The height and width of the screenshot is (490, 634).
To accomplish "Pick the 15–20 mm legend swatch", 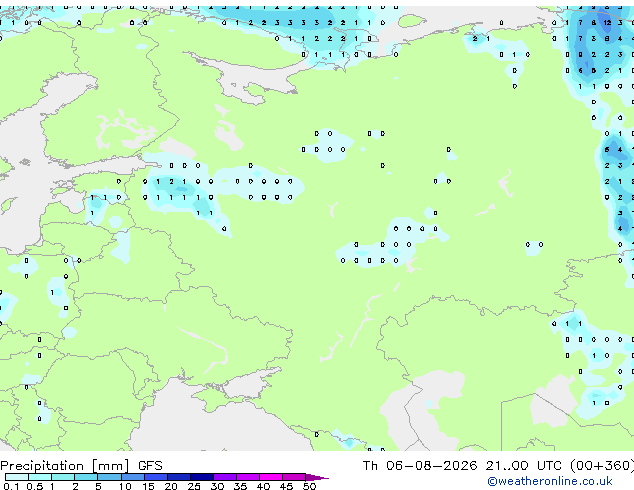I will click(156, 477).
